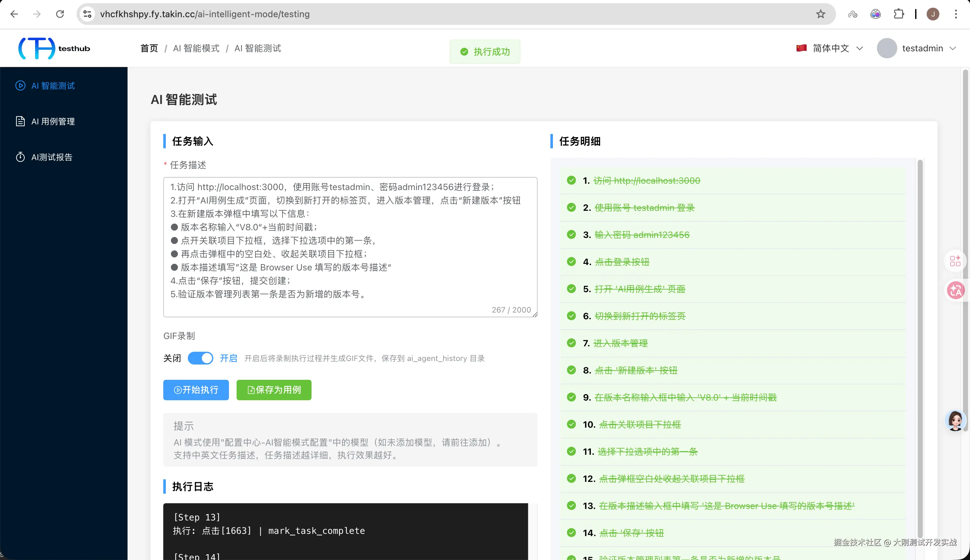The image size is (970, 560).
Task: Click the AI 智能测试 breadcrumb
Action: click(258, 48)
